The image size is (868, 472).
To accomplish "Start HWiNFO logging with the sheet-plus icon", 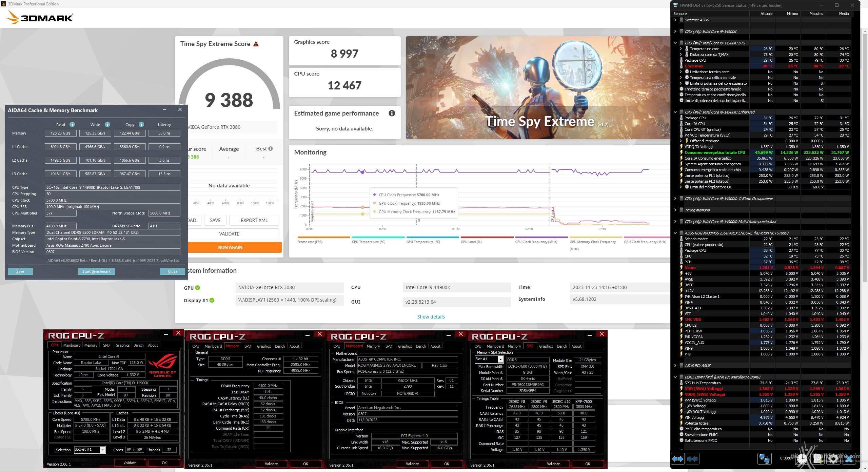I will click(818, 459).
